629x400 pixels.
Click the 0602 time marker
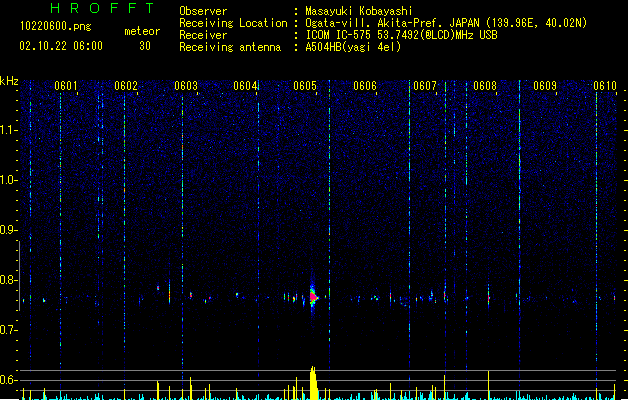(126, 86)
